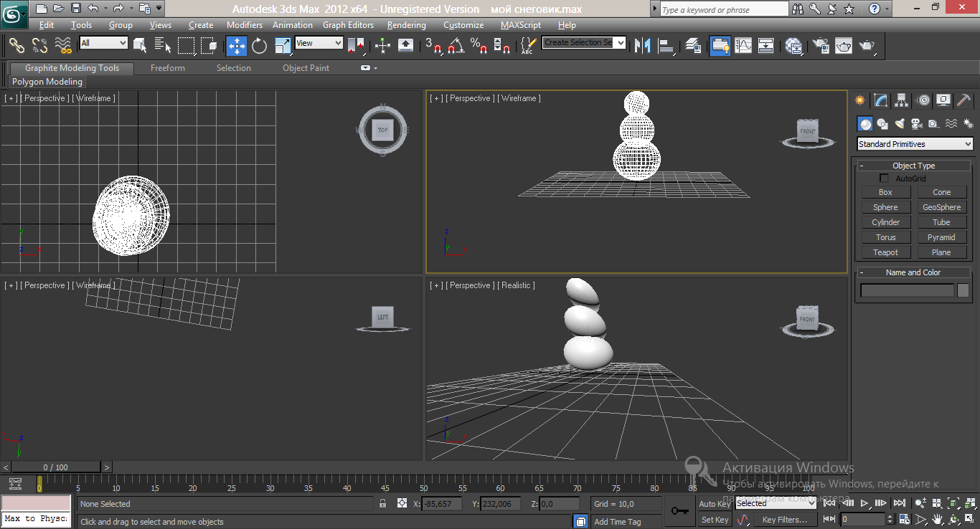Toggle the 3D Snaps button

pyautogui.click(x=433, y=45)
